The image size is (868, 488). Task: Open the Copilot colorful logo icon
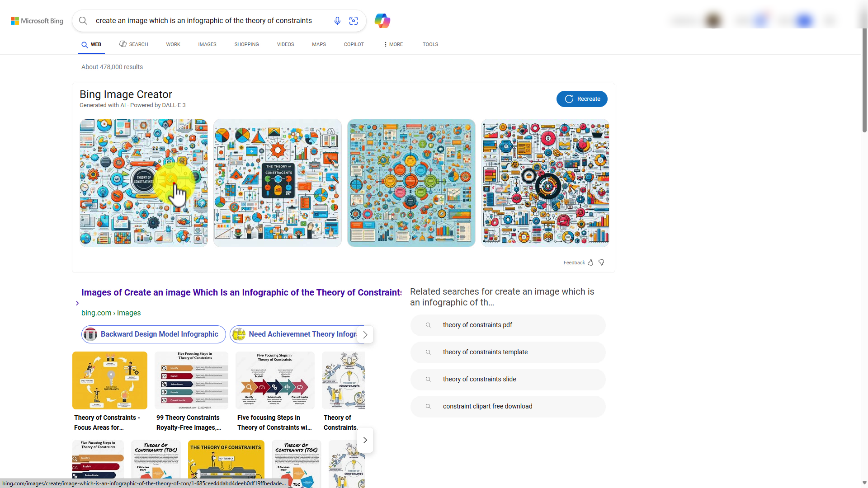[382, 21]
